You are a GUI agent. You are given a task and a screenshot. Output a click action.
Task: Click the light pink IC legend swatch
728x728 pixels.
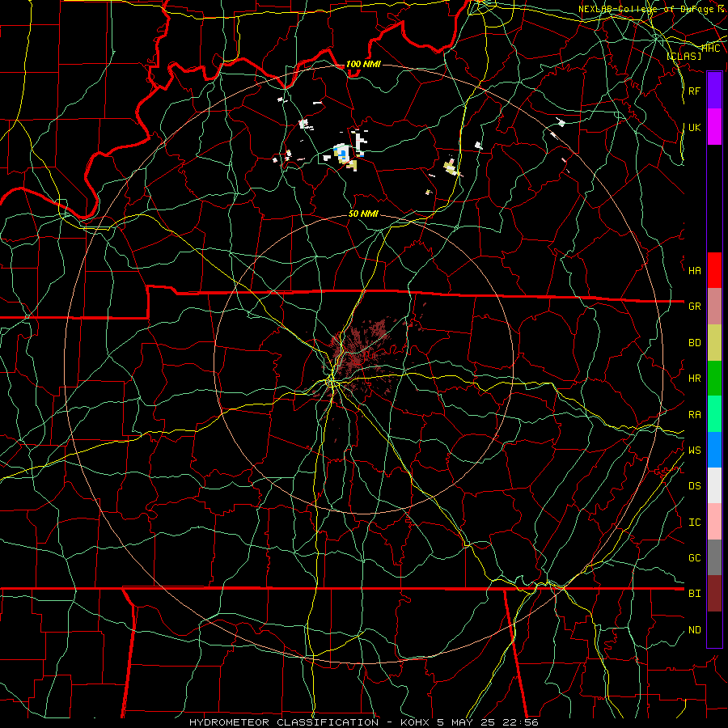714,522
